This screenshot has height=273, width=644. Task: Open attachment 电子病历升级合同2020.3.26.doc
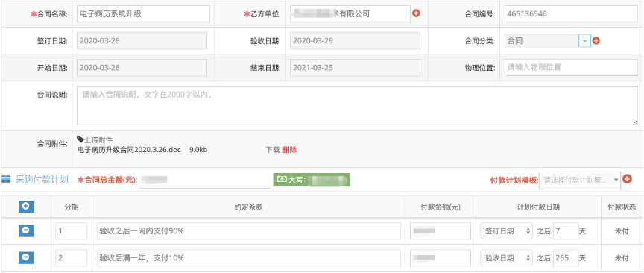pyautogui.click(x=129, y=150)
